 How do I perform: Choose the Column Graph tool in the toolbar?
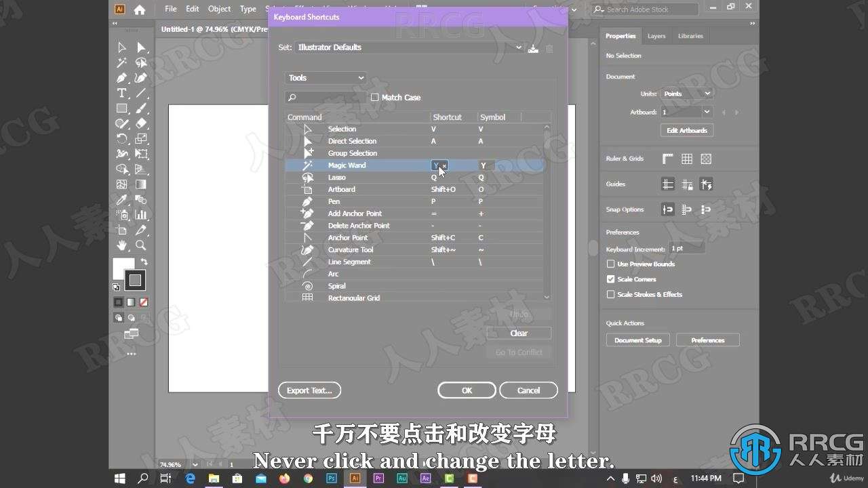pos(141,215)
